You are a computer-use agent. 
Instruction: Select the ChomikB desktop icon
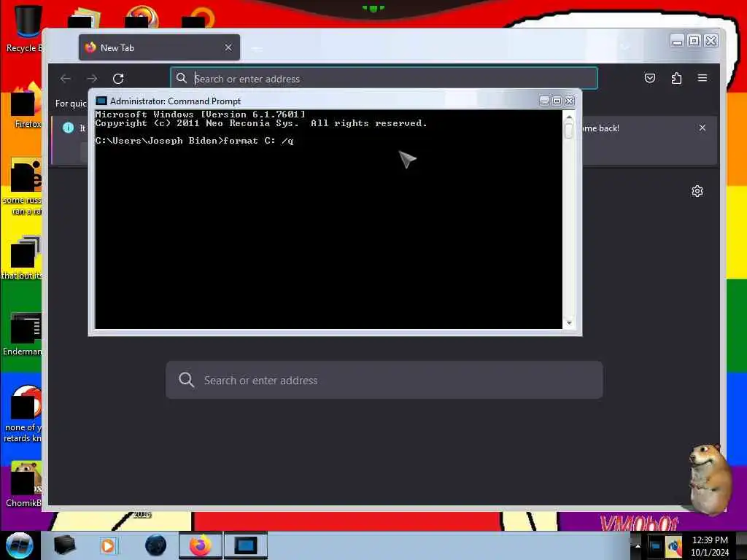click(24, 484)
